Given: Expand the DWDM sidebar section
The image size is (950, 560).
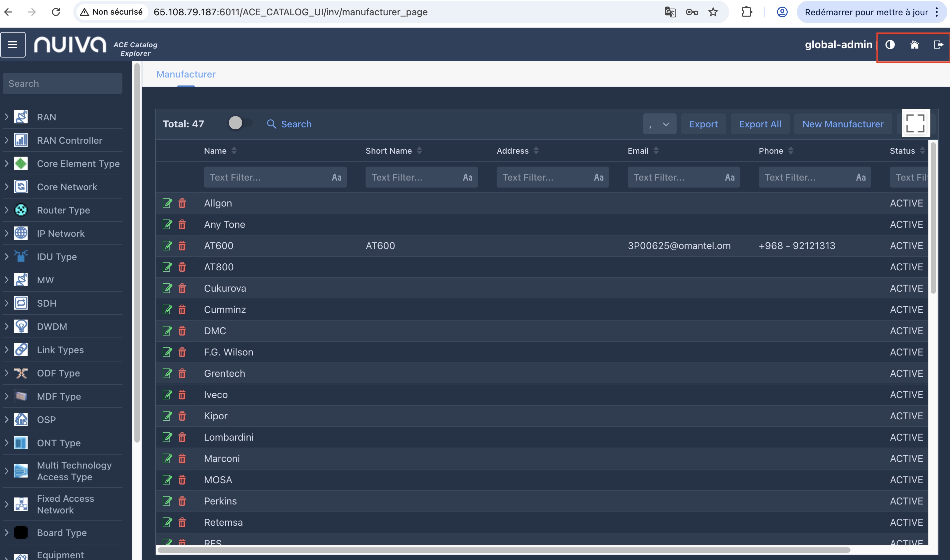Looking at the screenshot, I should [6, 327].
